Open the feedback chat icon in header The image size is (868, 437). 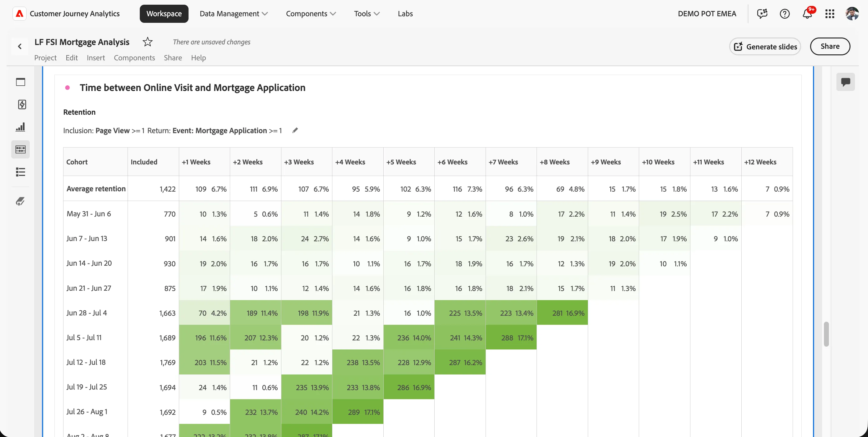tap(762, 13)
